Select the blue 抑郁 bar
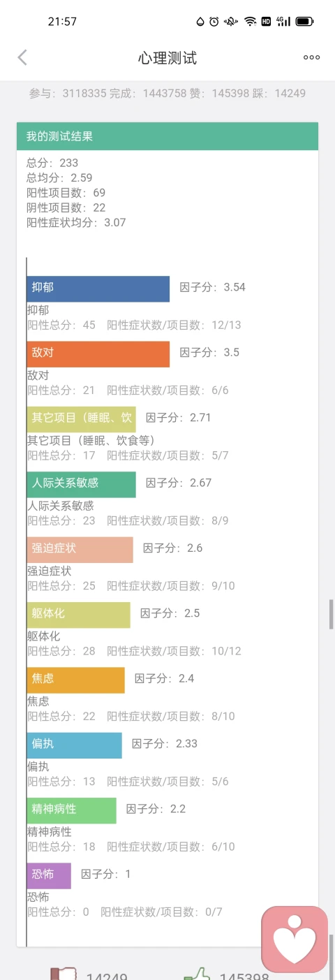Viewport: 335px width, 980px height. click(x=98, y=288)
